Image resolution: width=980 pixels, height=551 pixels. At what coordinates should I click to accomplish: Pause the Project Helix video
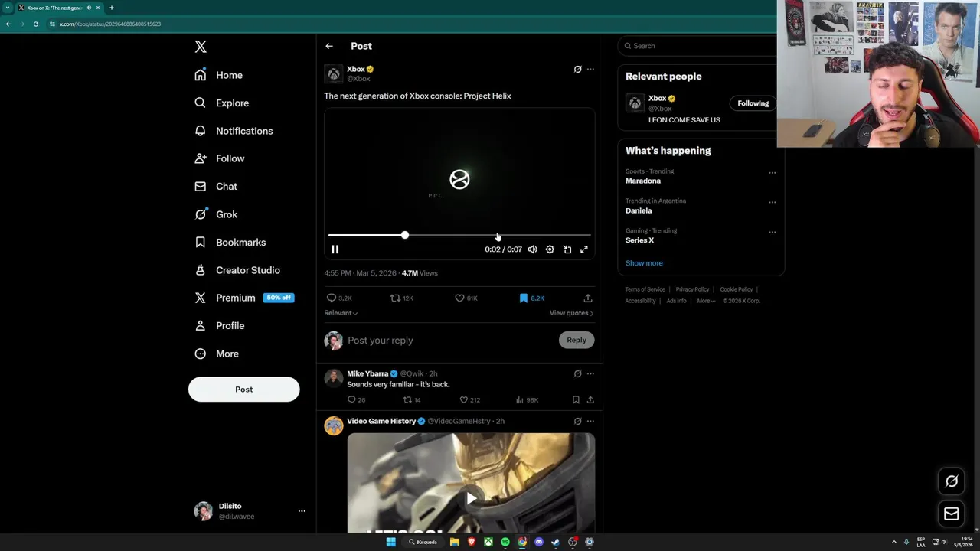pyautogui.click(x=335, y=249)
